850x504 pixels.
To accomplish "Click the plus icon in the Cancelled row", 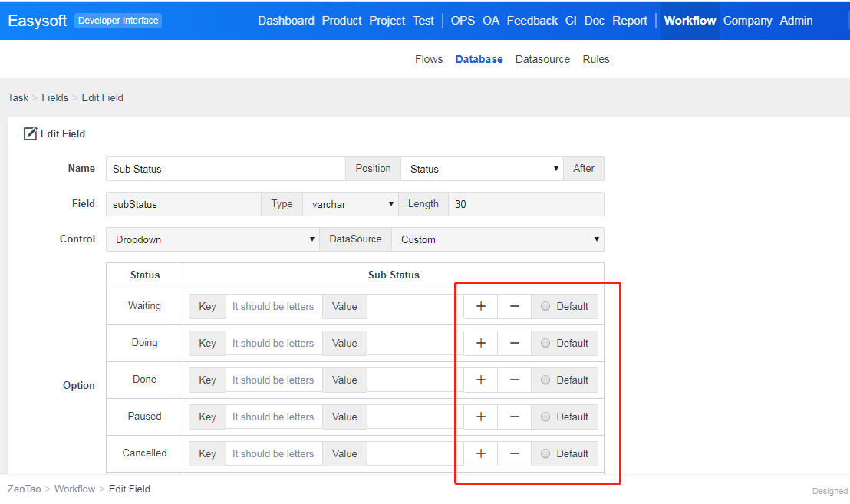I will click(x=481, y=453).
